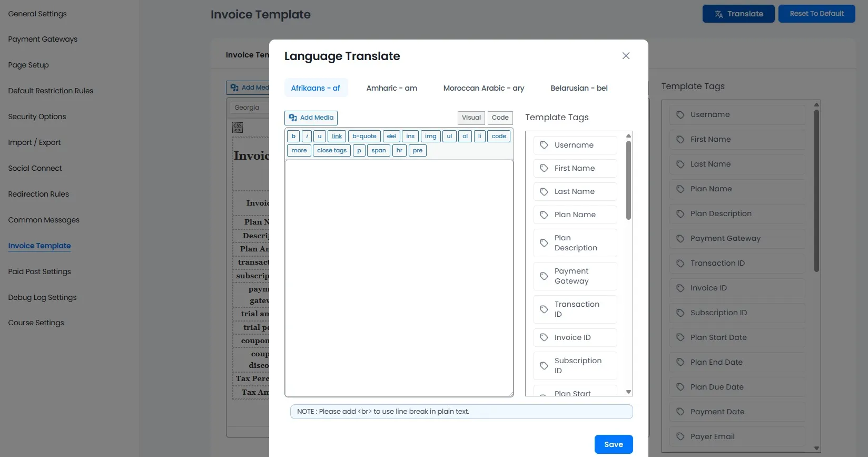868x457 pixels.
Task: Insert Last Name tag in dialog
Action: (x=575, y=191)
